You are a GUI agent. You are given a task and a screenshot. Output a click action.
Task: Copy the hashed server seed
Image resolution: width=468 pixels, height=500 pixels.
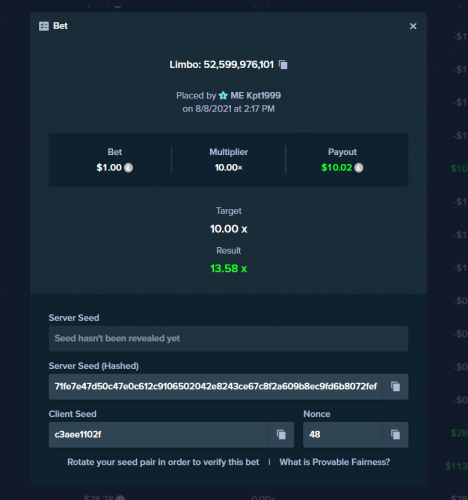pyautogui.click(x=395, y=387)
